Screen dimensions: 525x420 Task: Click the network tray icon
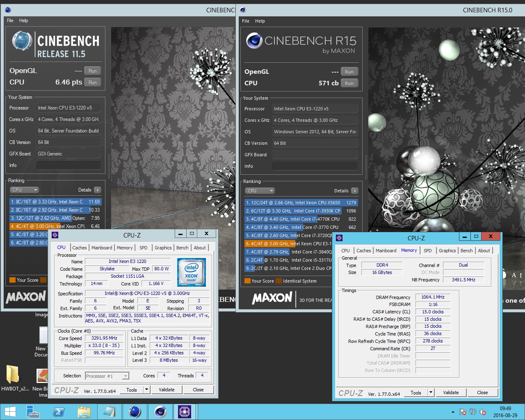[x=473, y=412]
